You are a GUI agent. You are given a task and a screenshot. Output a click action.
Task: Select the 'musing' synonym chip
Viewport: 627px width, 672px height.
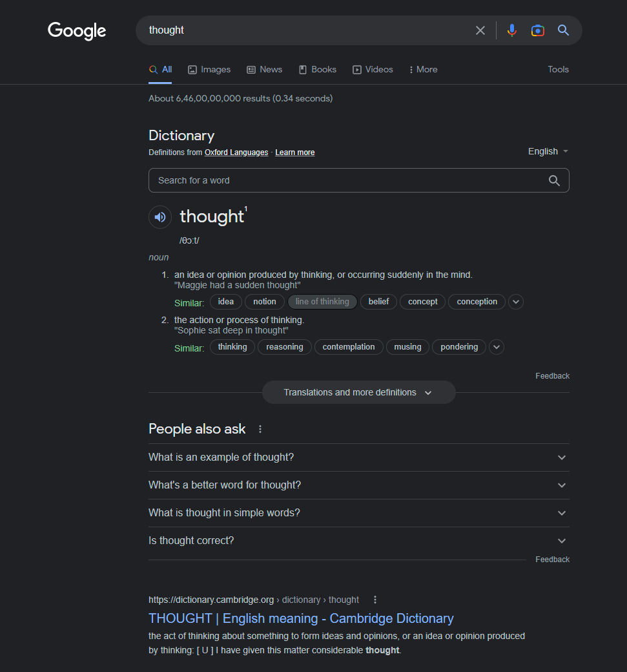(x=407, y=347)
